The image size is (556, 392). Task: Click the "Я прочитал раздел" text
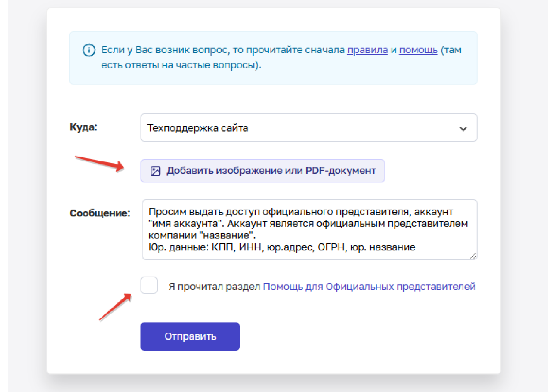[214, 287]
